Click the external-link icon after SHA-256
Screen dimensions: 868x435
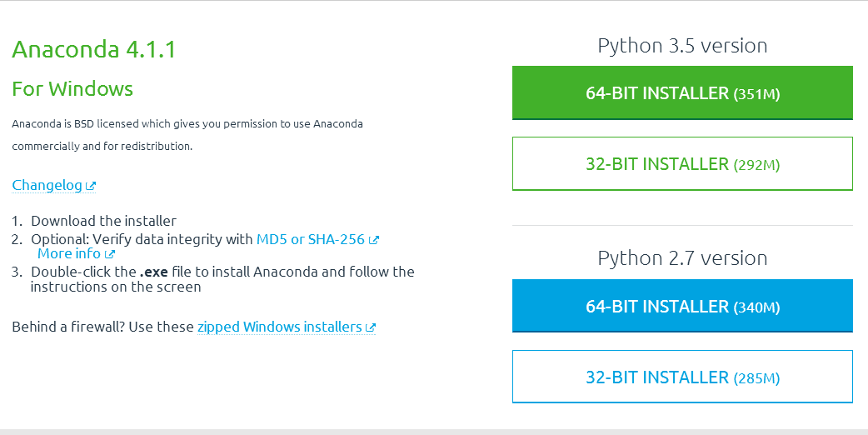coord(374,240)
